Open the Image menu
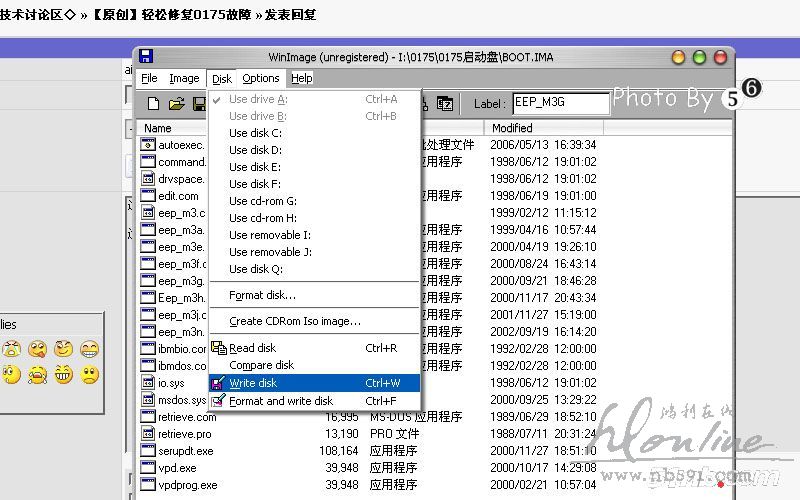This screenshot has height=500, width=800. [x=184, y=78]
